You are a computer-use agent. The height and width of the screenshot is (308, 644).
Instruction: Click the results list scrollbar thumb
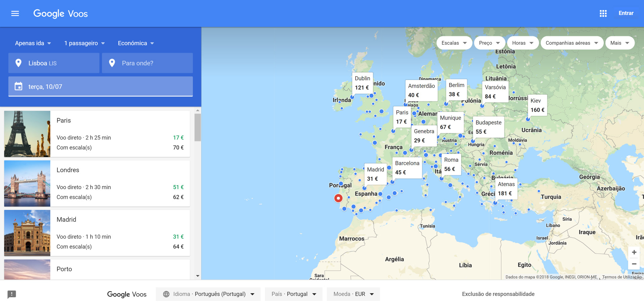click(x=198, y=128)
